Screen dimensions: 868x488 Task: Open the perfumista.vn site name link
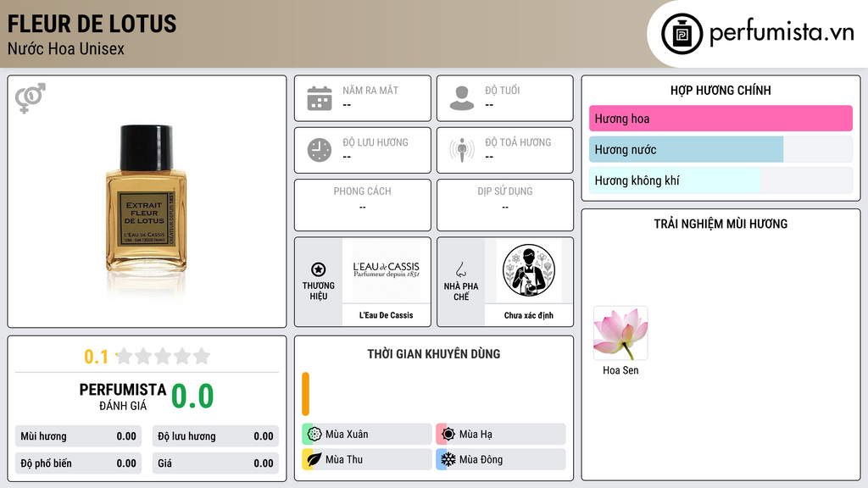coord(782,32)
